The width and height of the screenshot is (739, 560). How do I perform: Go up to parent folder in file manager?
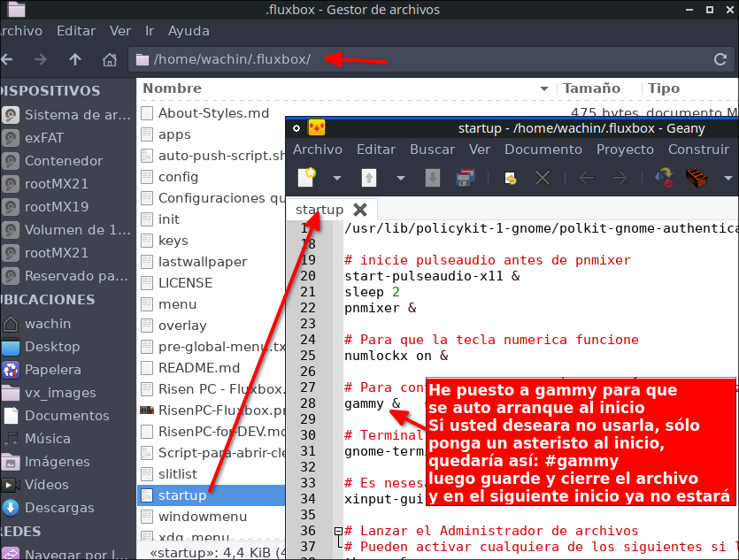click(x=75, y=59)
